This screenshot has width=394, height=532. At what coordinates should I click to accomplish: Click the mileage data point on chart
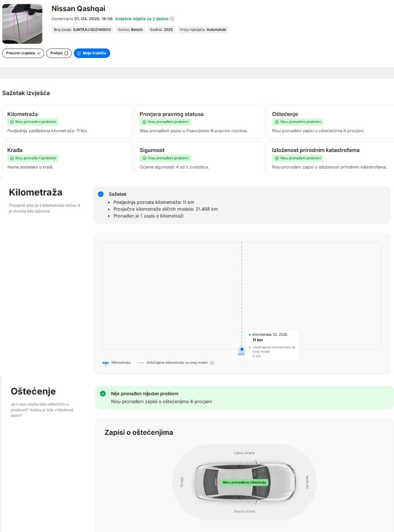coord(242,349)
